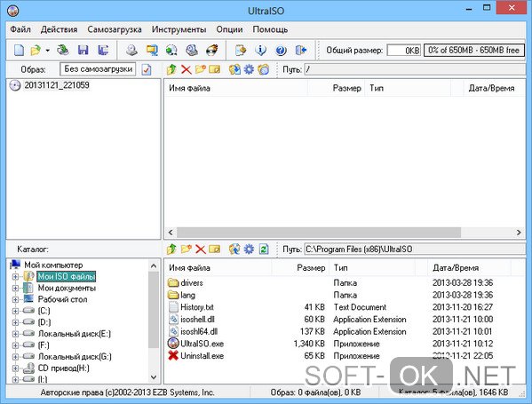Screen dimensions: 532x404
Task: Open the Действия menu
Action: 59,29
